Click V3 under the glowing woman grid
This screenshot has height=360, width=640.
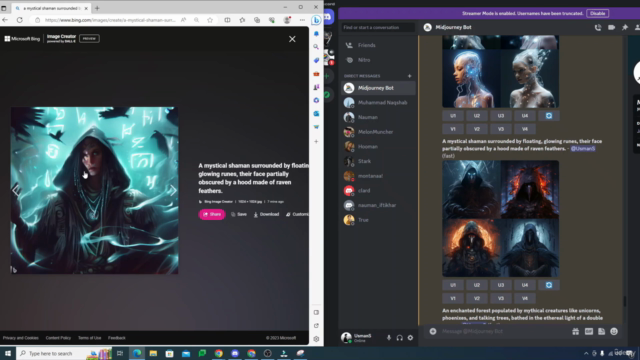pos(501,129)
